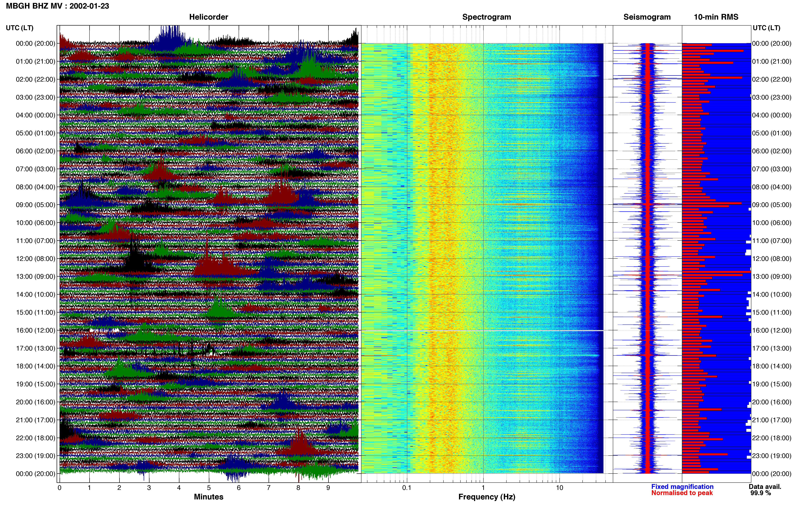812x508 pixels.
Task: Click the "Data avail." label
Action: pos(765,486)
